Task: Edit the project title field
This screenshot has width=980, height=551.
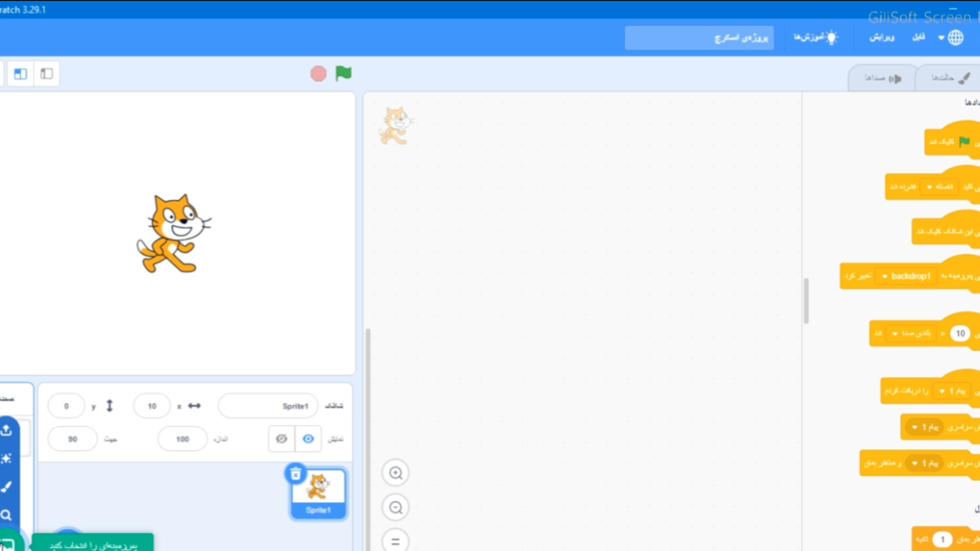Action: [x=699, y=38]
